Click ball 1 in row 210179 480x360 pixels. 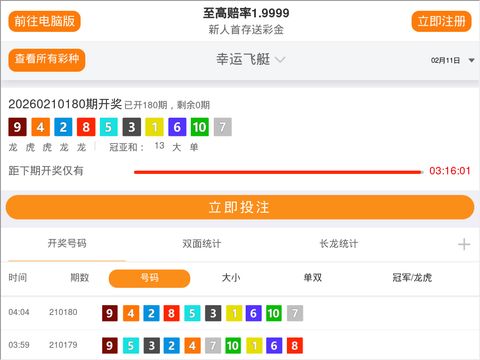254,346
